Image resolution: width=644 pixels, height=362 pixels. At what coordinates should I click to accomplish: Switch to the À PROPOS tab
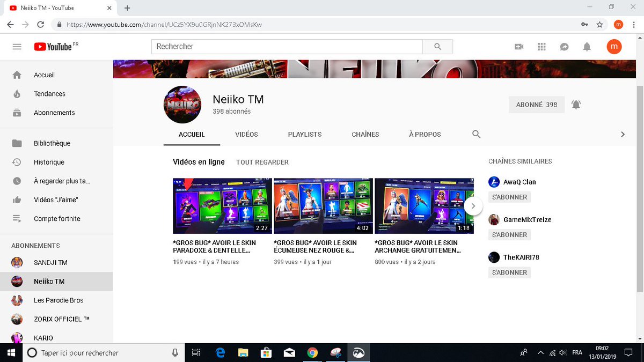coord(425,135)
